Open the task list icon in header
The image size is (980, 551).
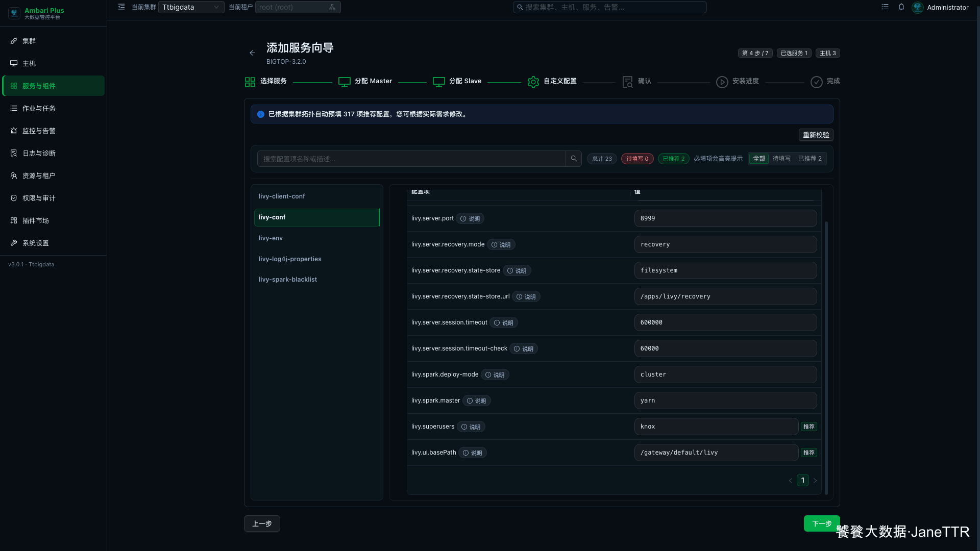tap(885, 7)
